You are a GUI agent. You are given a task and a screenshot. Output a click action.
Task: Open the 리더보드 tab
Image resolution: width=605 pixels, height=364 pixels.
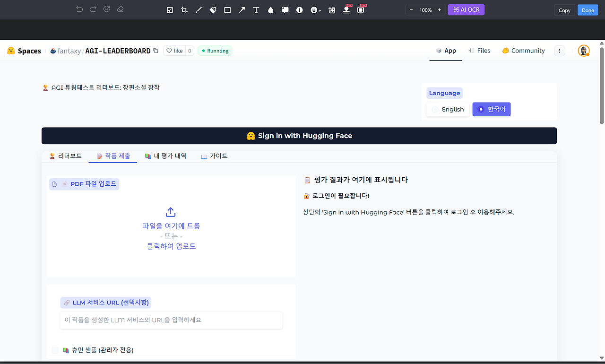pos(65,156)
